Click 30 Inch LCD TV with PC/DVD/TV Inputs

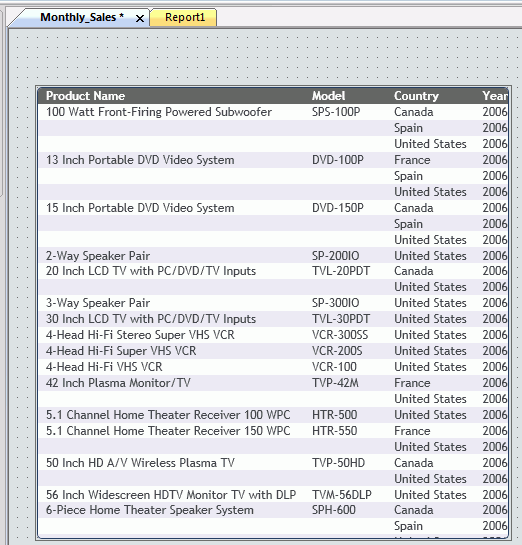pyautogui.click(x=151, y=319)
